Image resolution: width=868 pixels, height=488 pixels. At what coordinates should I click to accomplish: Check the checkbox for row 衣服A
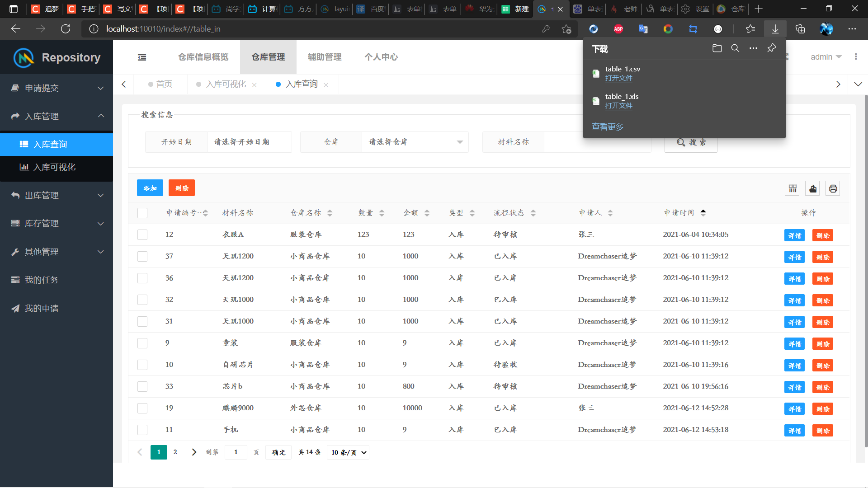coord(142,235)
